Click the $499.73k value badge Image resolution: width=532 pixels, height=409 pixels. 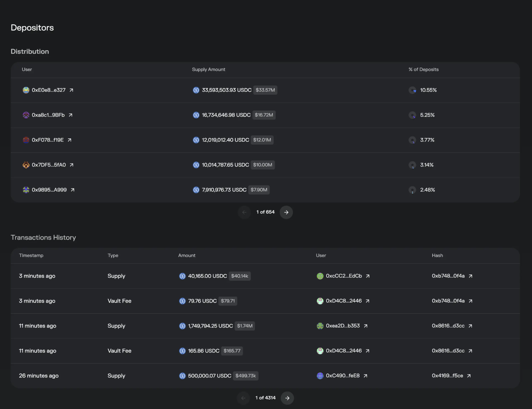(x=246, y=376)
